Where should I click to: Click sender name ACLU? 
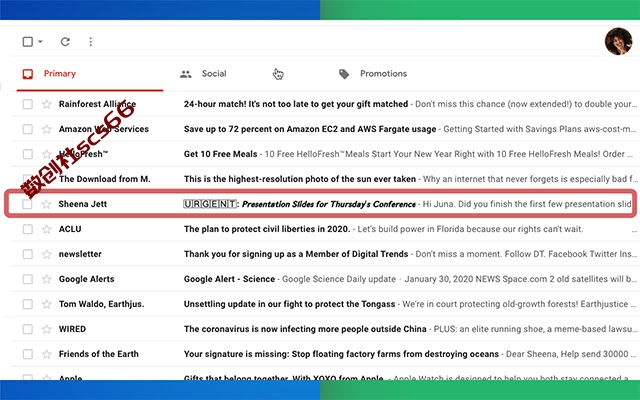(70, 229)
